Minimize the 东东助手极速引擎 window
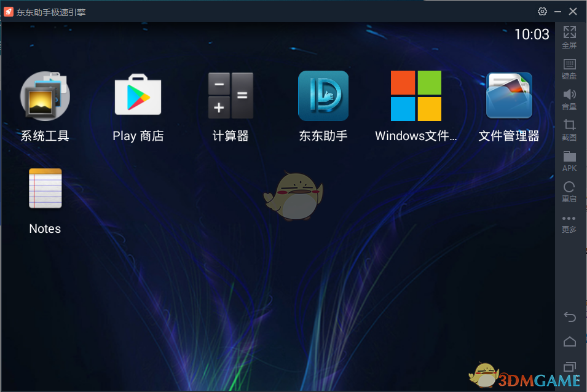Image resolution: width=587 pixels, height=392 pixels. [557, 12]
